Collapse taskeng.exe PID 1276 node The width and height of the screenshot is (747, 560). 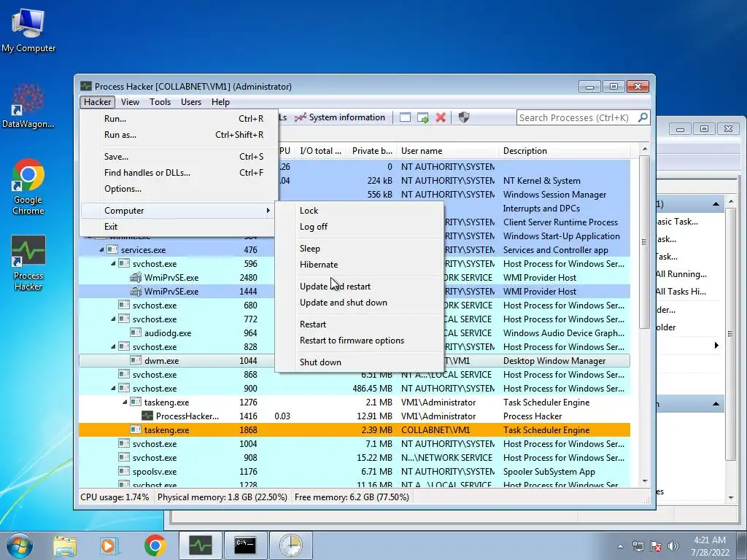click(125, 402)
